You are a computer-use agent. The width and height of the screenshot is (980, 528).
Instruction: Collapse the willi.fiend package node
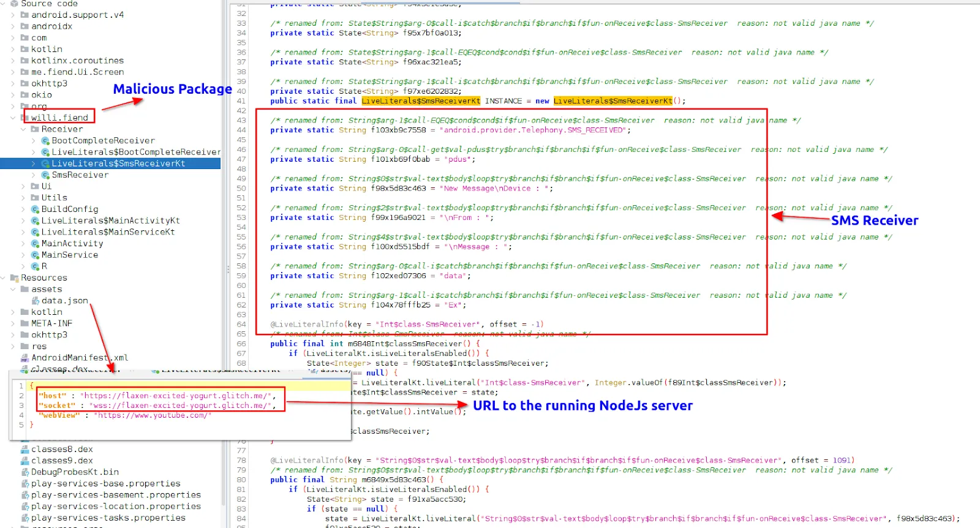point(13,118)
